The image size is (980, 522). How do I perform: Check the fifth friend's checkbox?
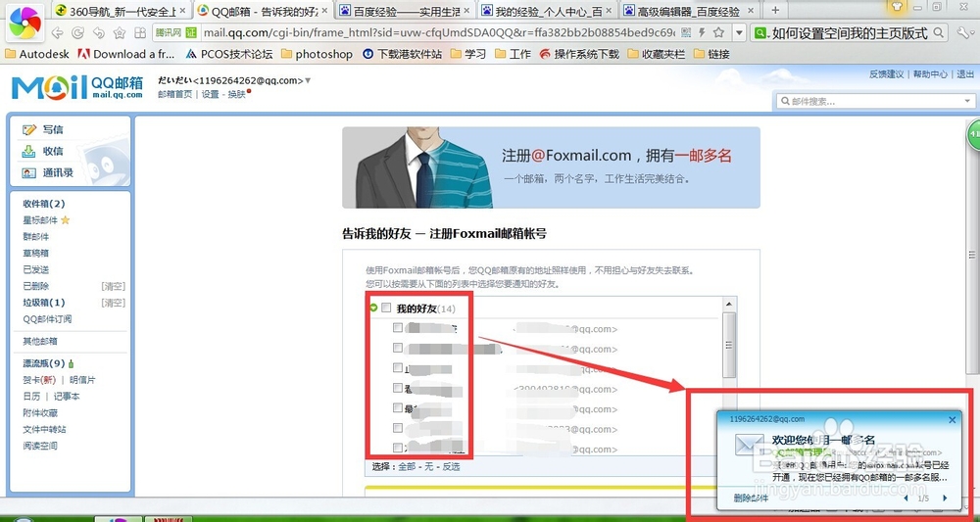(398, 407)
